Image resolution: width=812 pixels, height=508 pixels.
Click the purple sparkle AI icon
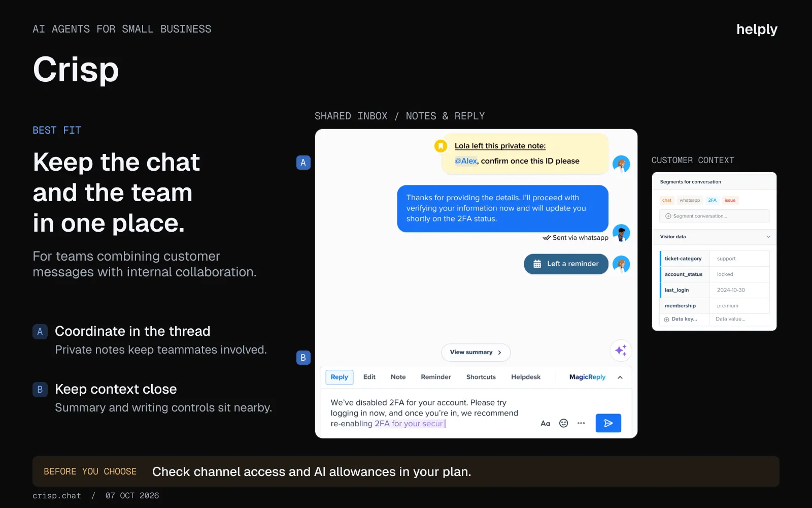tap(620, 351)
